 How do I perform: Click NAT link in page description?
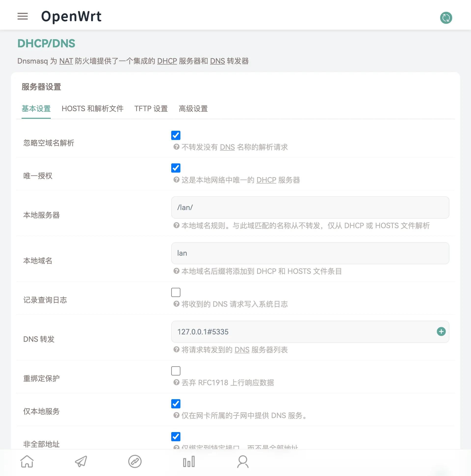pyautogui.click(x=66, y=61)
